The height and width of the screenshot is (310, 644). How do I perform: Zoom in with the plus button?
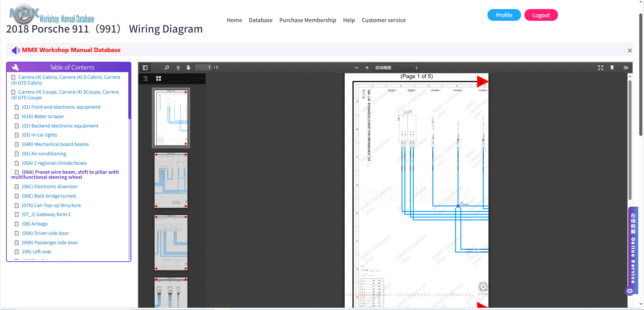(367, 68)
